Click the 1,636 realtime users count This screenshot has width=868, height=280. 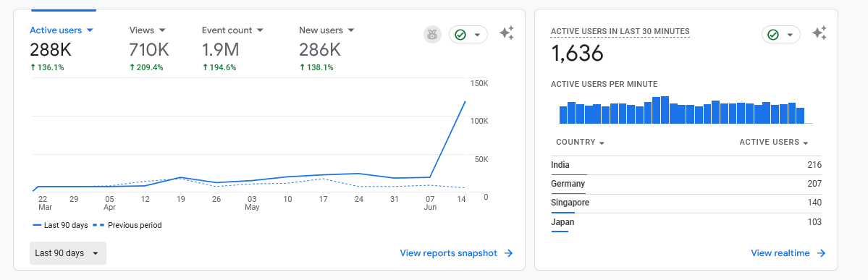[x=577, y=54]
